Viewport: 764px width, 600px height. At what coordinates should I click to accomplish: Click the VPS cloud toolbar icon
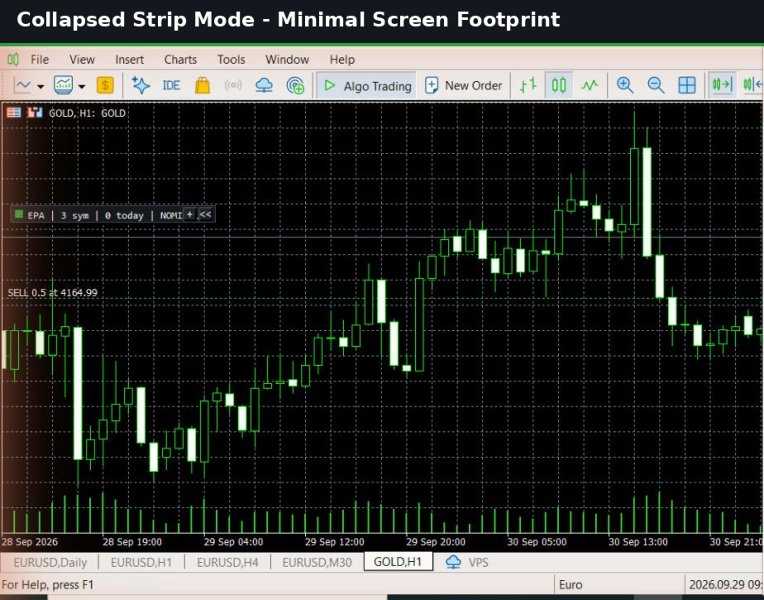point(264,85)
